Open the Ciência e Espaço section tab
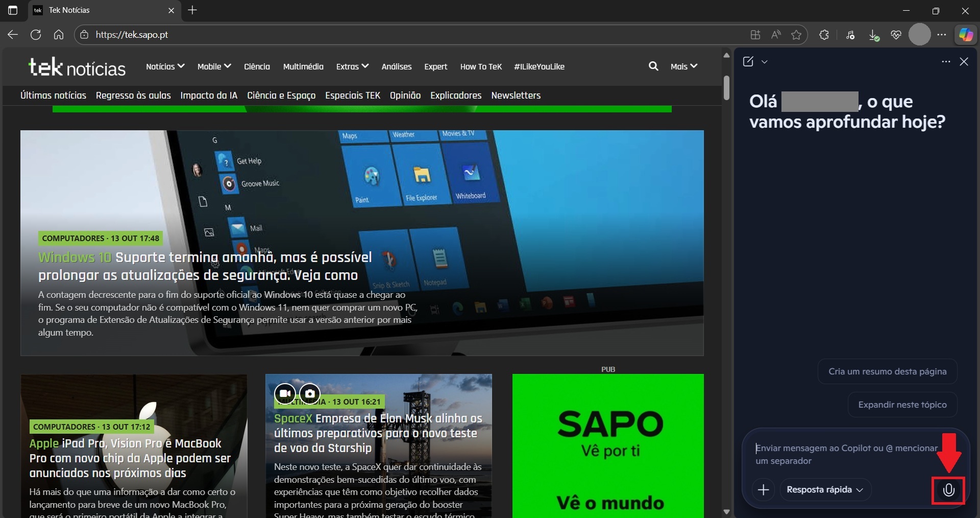The height and width of the screenshot is (518, 980). (x=281, y=96)
